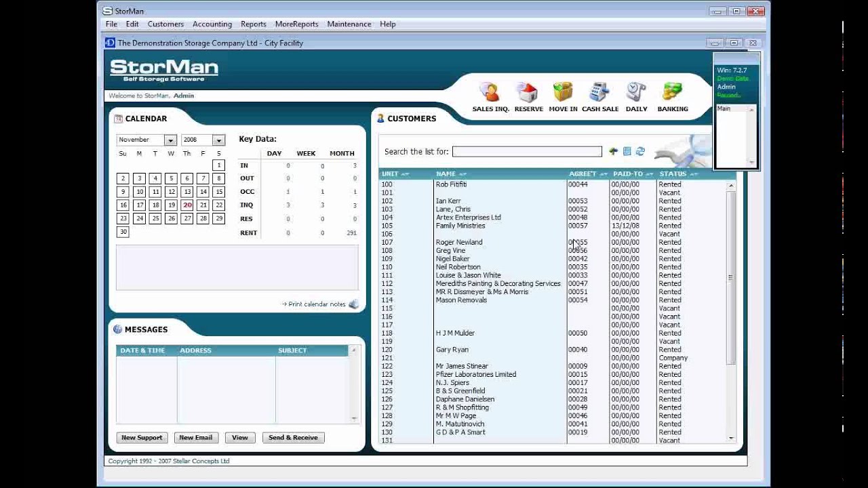Open the Sales Inquiry icon
The width and height of the screenshot is (868, 488).
click(x=490, y=92)
